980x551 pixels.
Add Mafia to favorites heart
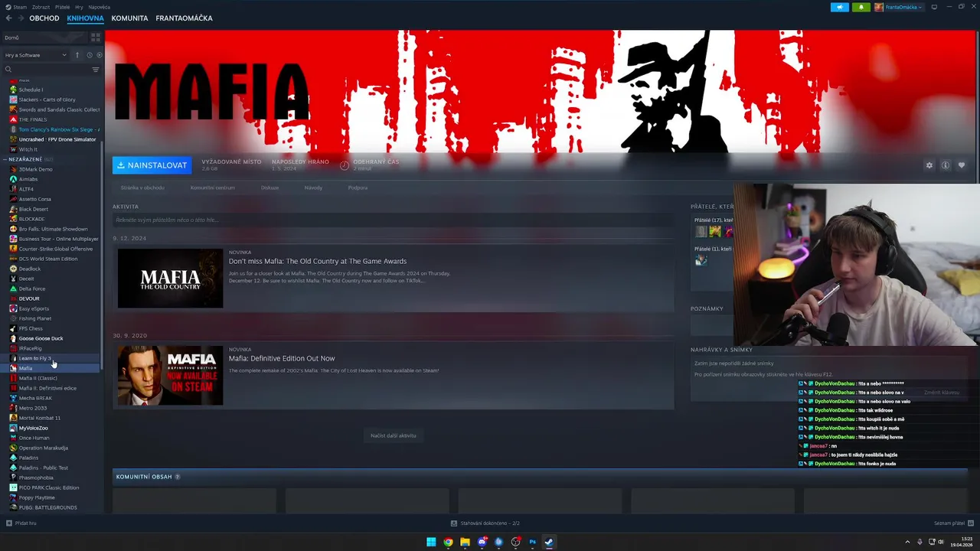tap(962, 165)
